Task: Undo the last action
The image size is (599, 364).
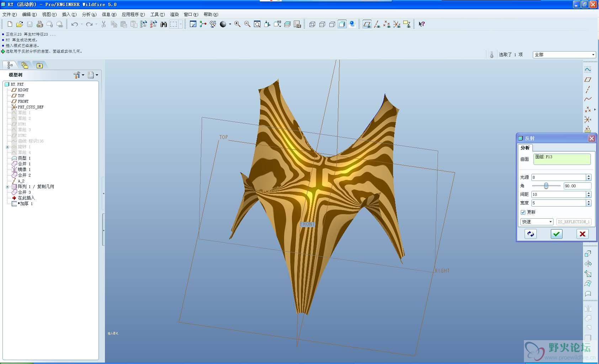Action: pos(74,24)
